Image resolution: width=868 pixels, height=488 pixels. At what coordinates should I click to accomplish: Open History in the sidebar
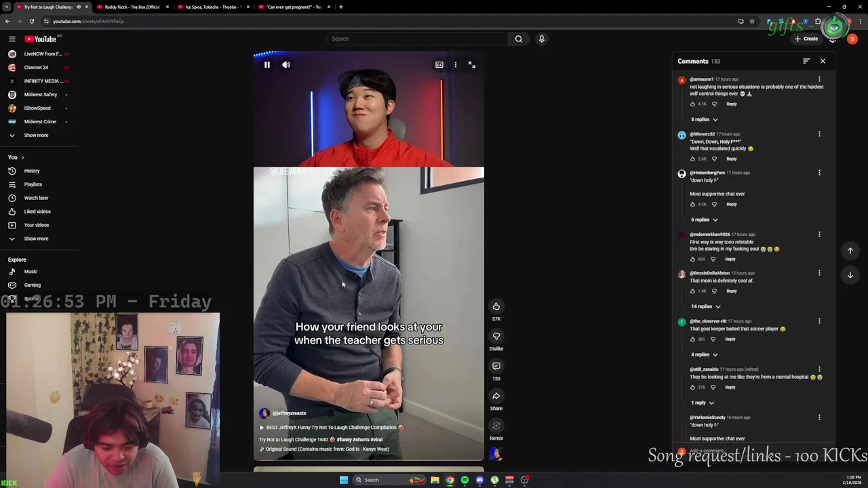point(32,171)
